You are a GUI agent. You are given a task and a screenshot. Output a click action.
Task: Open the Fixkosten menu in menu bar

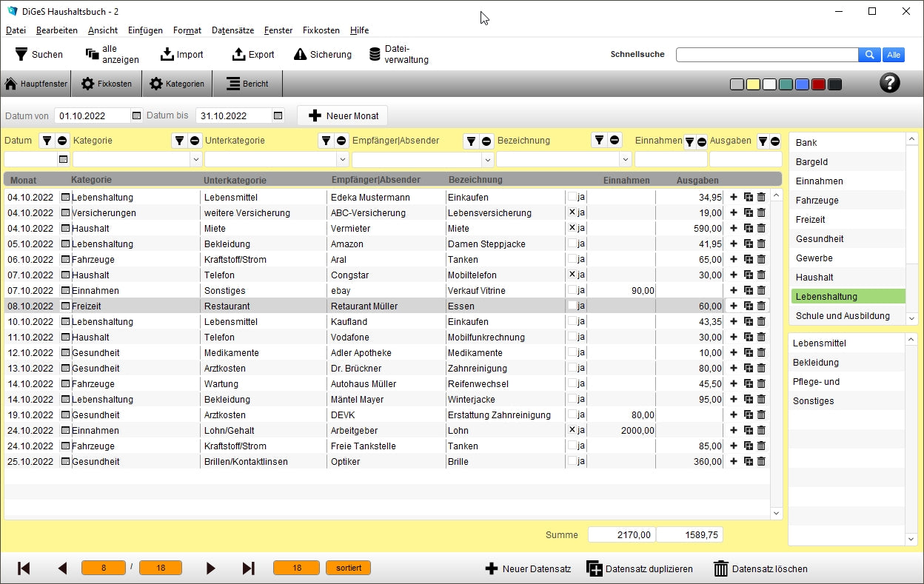pos(321,30)
